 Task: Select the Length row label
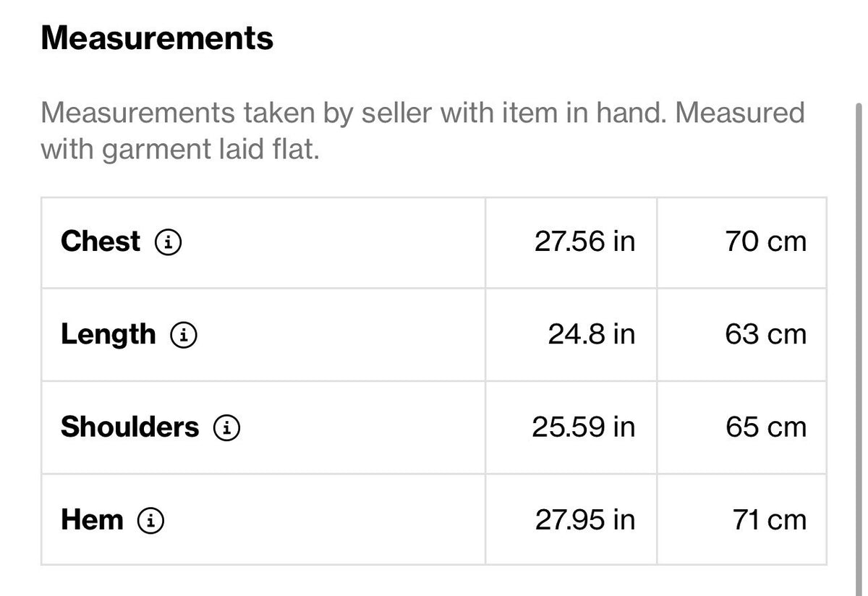coord(108,335)
